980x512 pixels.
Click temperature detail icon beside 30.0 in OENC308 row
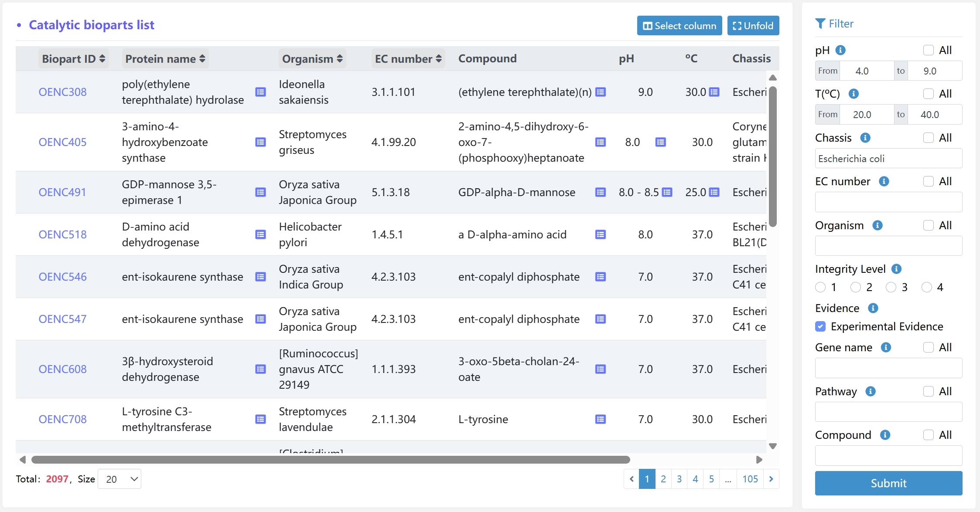coord(714,92)
